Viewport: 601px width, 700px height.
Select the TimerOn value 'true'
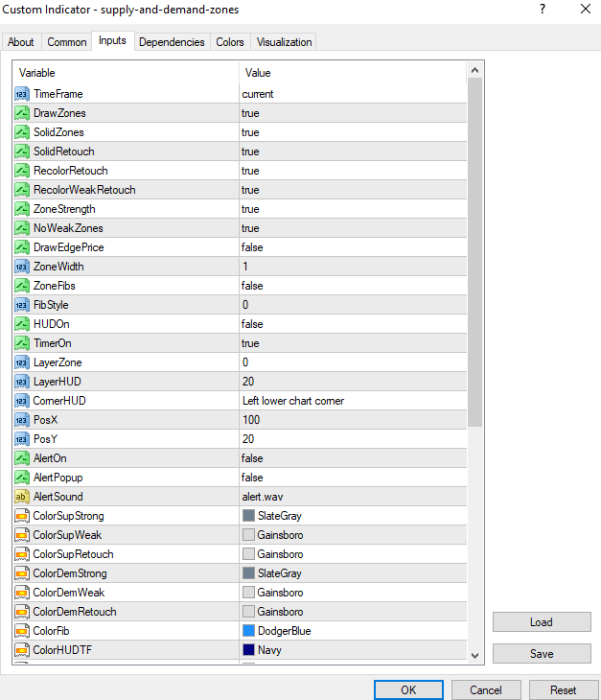[250, 343]
